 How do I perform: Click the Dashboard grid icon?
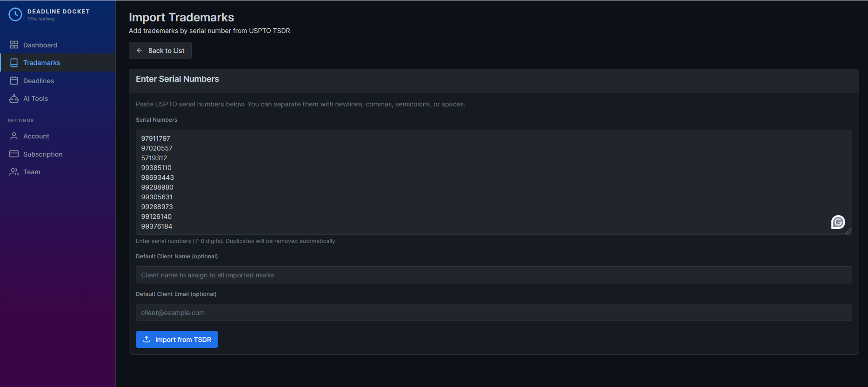[x=14, y=45]
